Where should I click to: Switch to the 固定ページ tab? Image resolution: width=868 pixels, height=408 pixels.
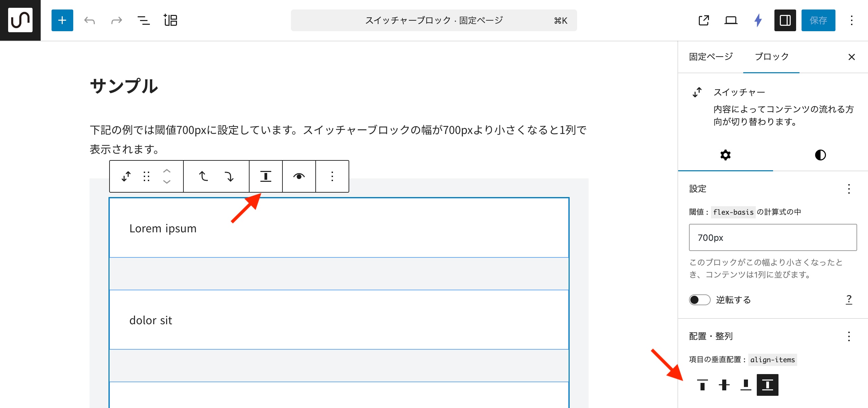tap(711, 57)
